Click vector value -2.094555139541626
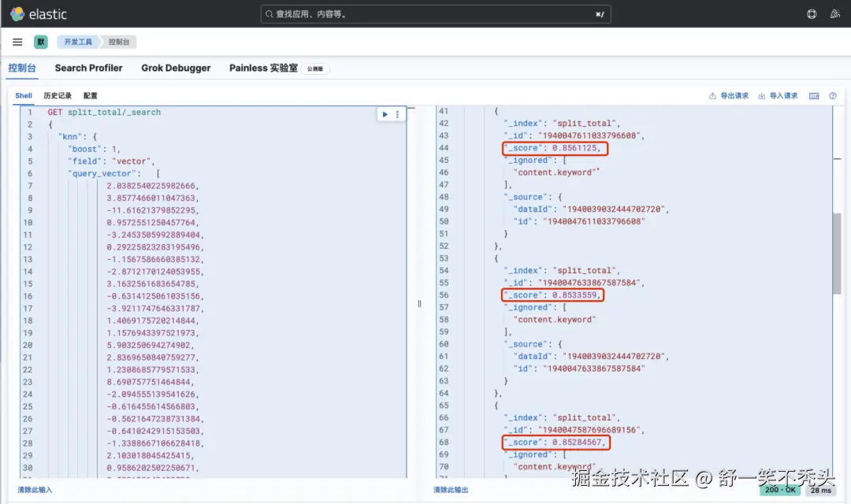The image size is (851, 504). click(153, 395)
